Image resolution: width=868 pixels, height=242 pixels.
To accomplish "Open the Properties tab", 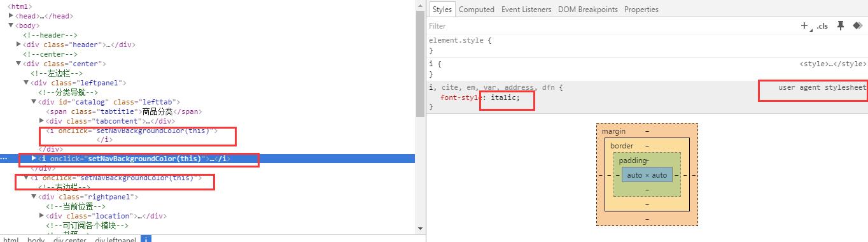I will 641,10.
